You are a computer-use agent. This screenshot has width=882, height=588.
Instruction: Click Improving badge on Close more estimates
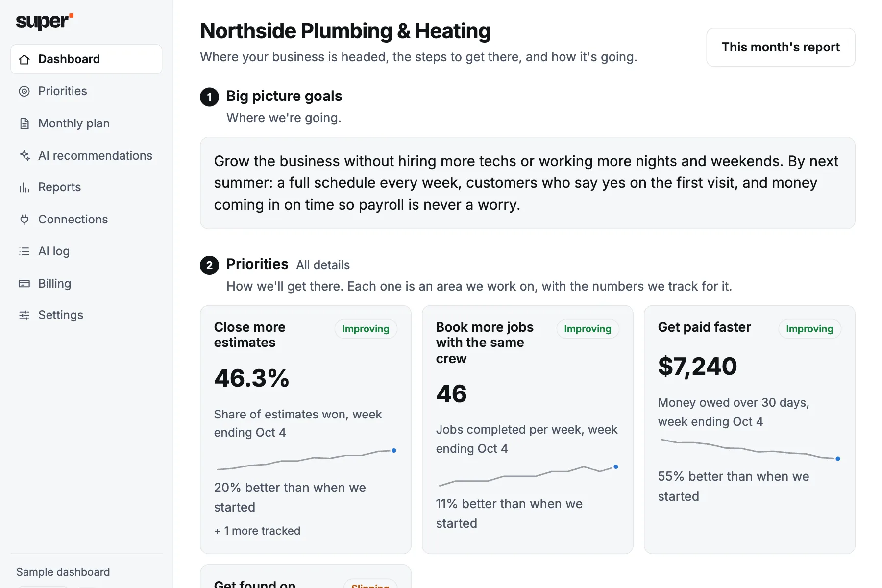[x=366, y=329]
